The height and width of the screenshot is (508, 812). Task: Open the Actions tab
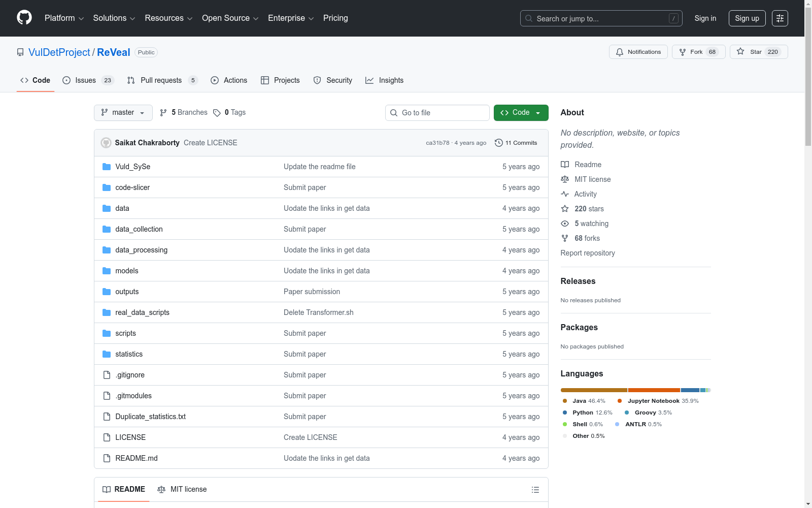click(x=229, y=80)
